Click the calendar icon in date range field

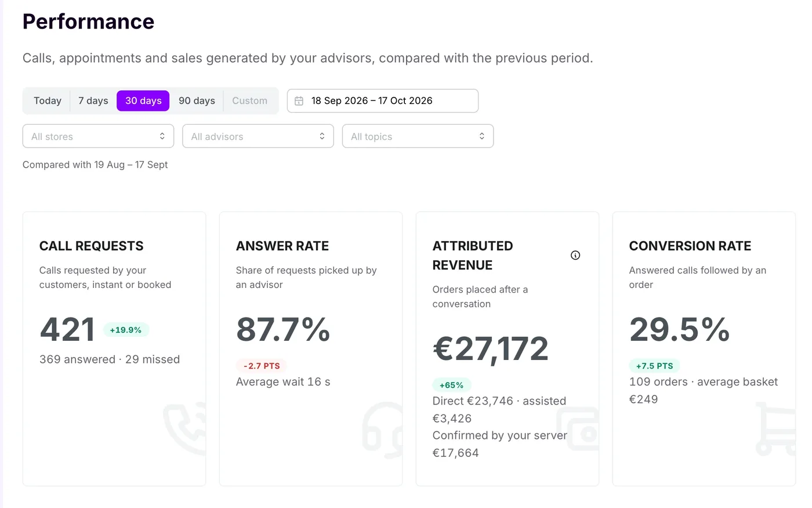tap(299, 101)
